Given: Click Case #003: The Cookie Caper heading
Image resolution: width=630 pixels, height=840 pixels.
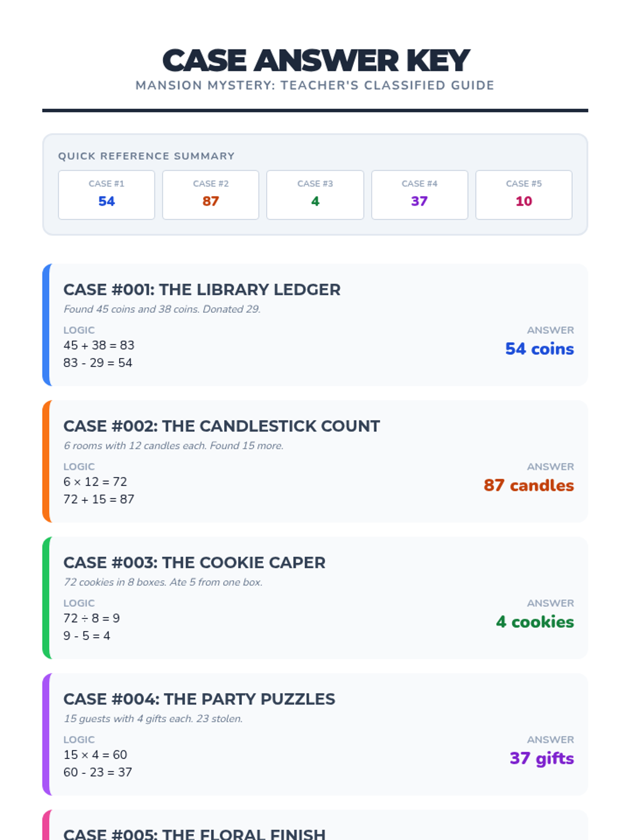Looking at the screenshot, I should pos(194,563).
